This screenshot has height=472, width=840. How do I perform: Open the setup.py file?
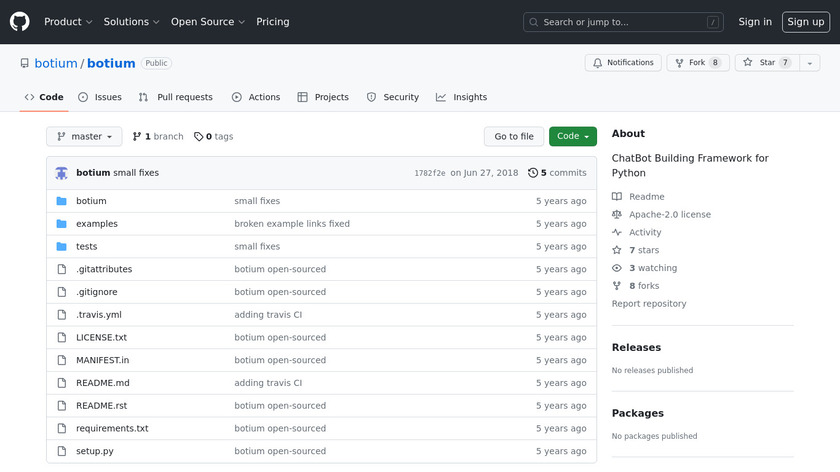click(x=95, y=451)
